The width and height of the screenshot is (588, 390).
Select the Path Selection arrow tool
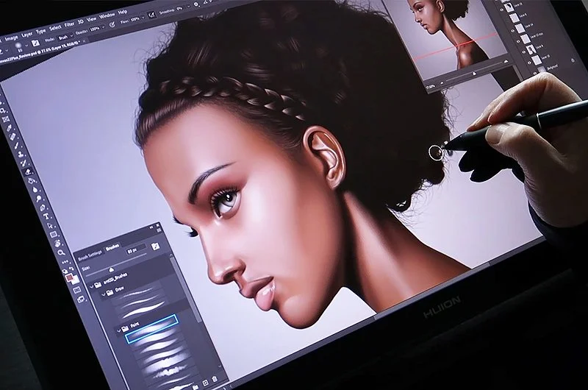(50, 226)
